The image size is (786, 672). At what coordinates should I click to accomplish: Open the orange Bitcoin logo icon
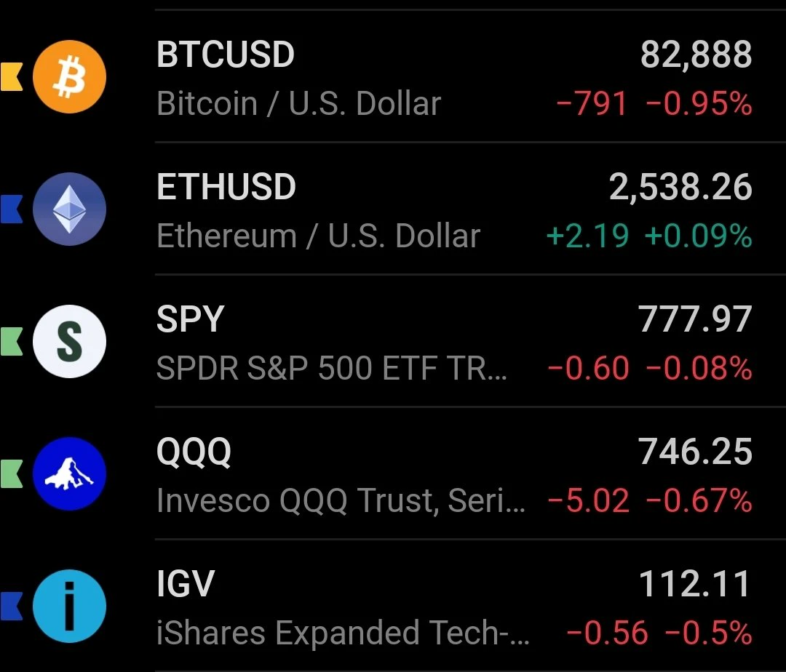tap(69, 76)
